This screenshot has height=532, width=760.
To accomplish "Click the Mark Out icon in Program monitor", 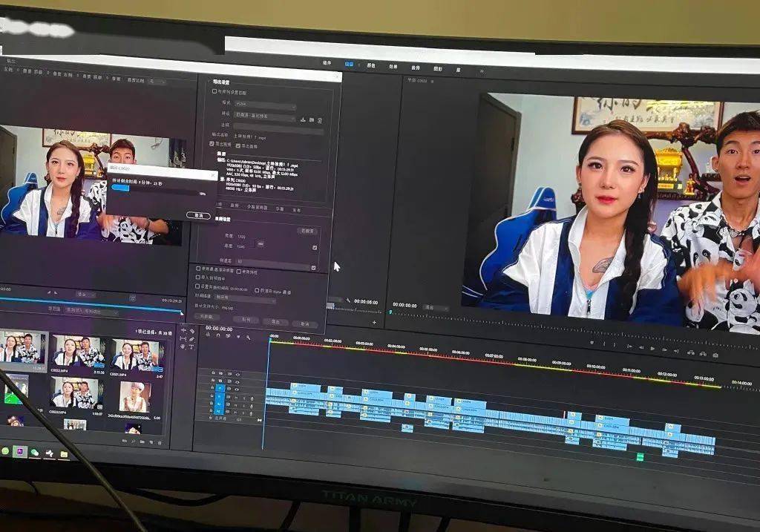I will coord(615,345).
